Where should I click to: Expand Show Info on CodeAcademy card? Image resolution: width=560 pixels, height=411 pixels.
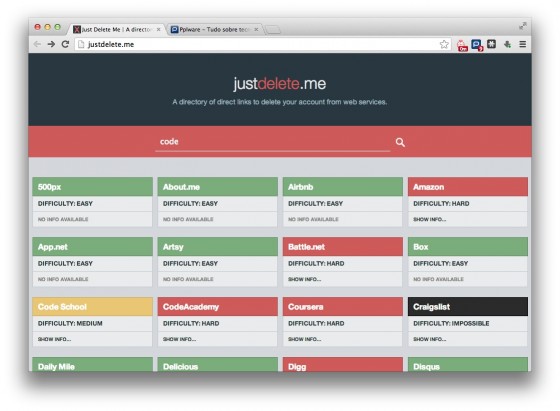[179, 339]
